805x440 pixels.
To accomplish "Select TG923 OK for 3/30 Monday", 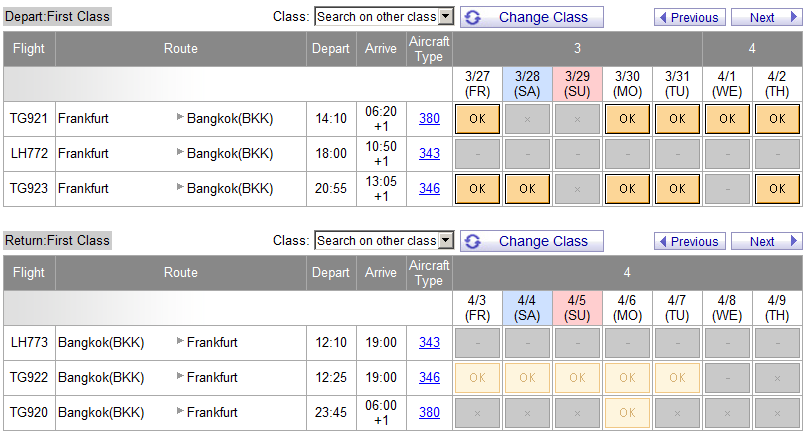I will (627, 189).
